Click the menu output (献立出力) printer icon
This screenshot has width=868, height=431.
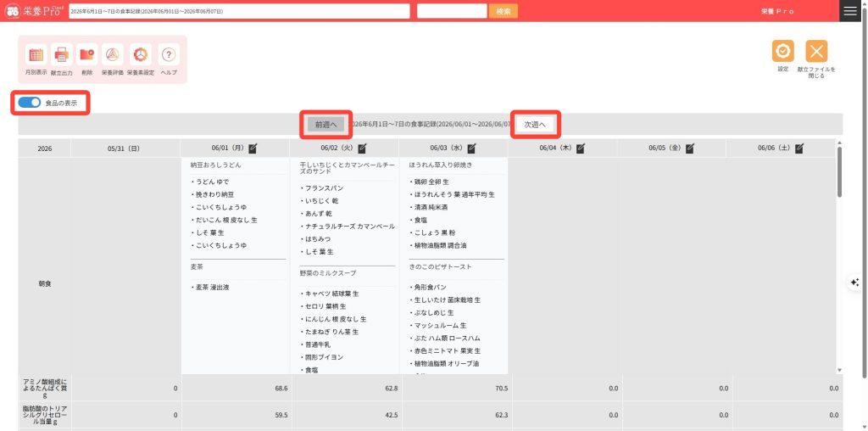61,55
